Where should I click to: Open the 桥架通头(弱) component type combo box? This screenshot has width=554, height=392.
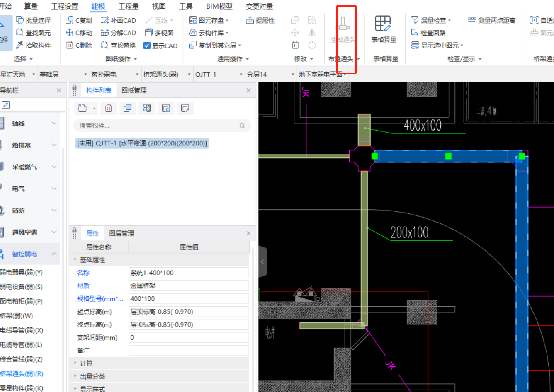(167, 75)
